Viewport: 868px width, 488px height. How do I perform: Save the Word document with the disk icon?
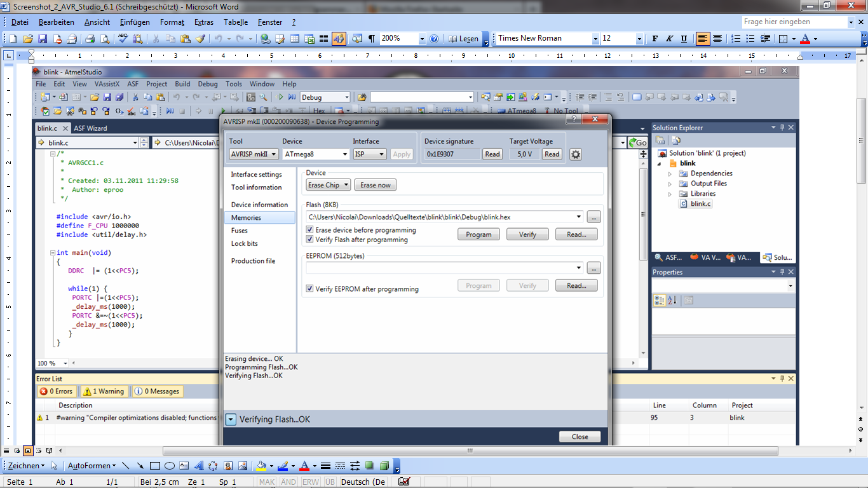point(43,39)
